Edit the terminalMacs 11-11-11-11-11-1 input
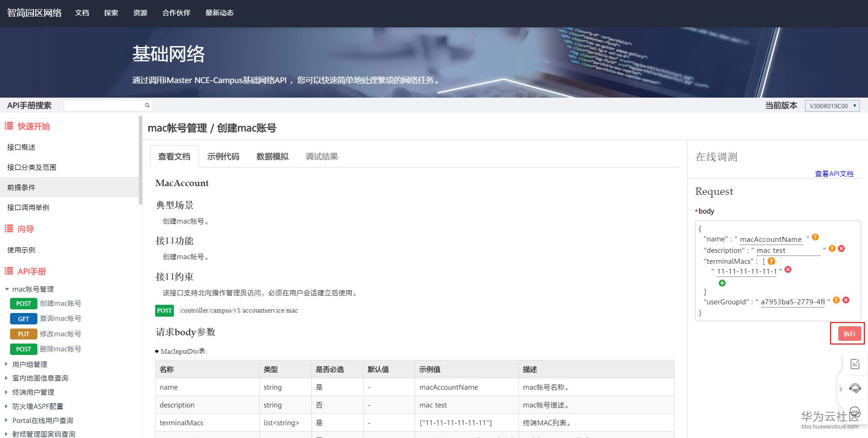This screenshot has width=868, height=438. 747,271
